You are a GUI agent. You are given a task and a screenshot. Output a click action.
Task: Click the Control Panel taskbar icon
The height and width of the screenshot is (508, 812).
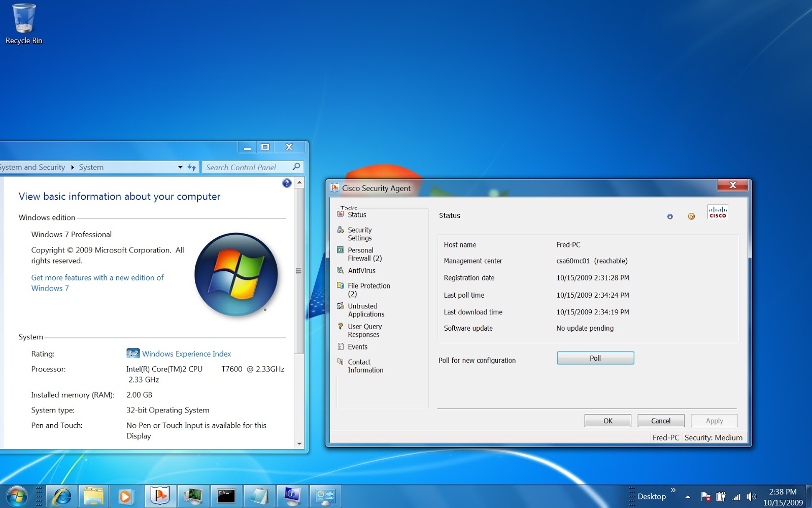[x=325, y=496]
